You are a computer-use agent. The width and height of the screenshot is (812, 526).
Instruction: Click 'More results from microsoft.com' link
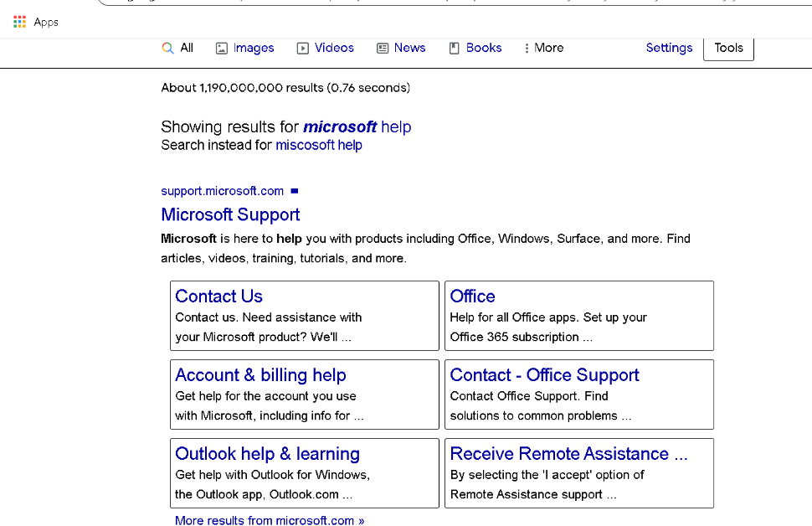click(270, 520)
